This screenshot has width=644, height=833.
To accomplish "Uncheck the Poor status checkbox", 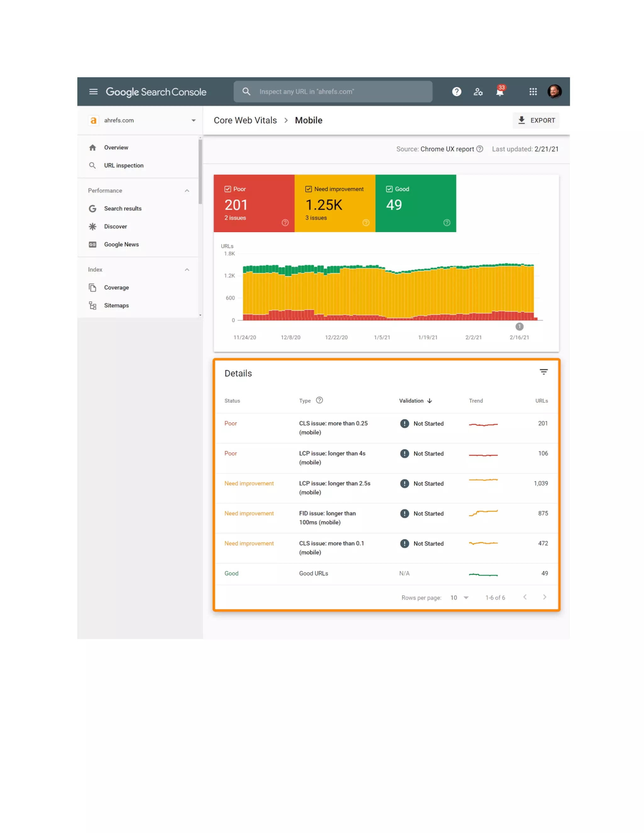I will (x=228, y=189).
